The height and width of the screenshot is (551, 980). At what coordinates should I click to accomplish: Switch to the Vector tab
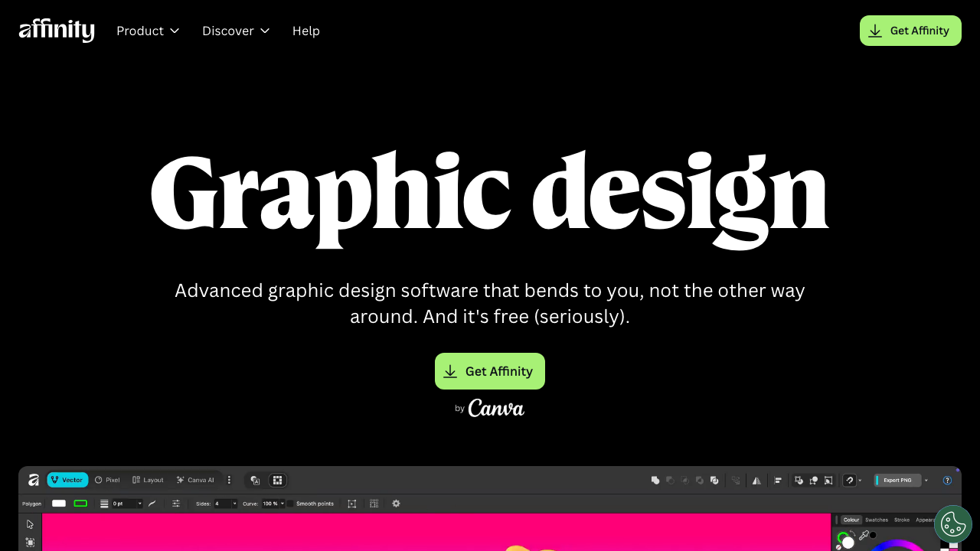coord(67,480)
